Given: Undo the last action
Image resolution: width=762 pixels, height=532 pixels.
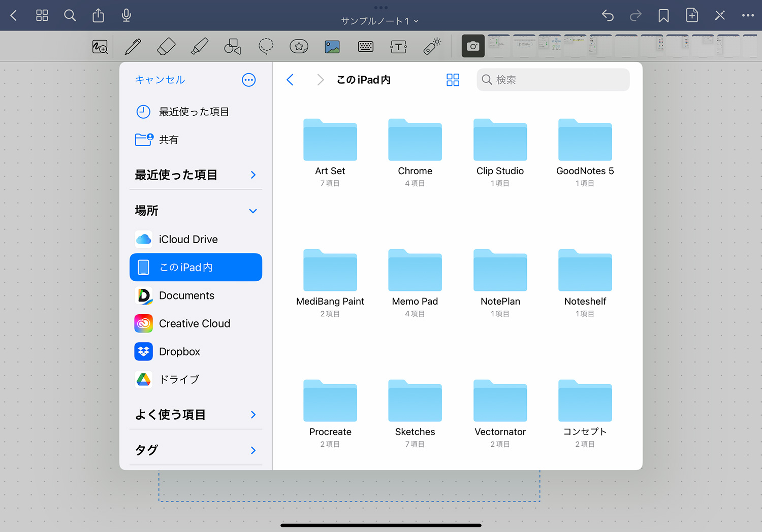Looking at the screenshot, I should (608, 15).
